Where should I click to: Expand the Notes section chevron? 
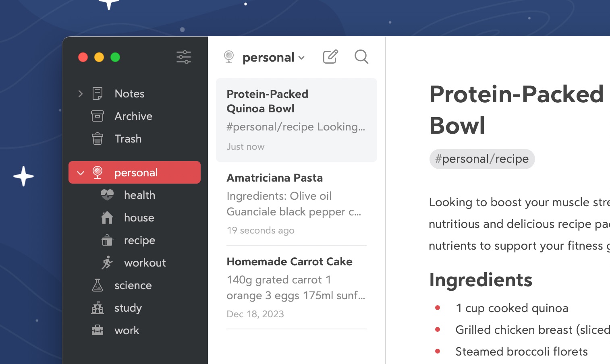81,94
